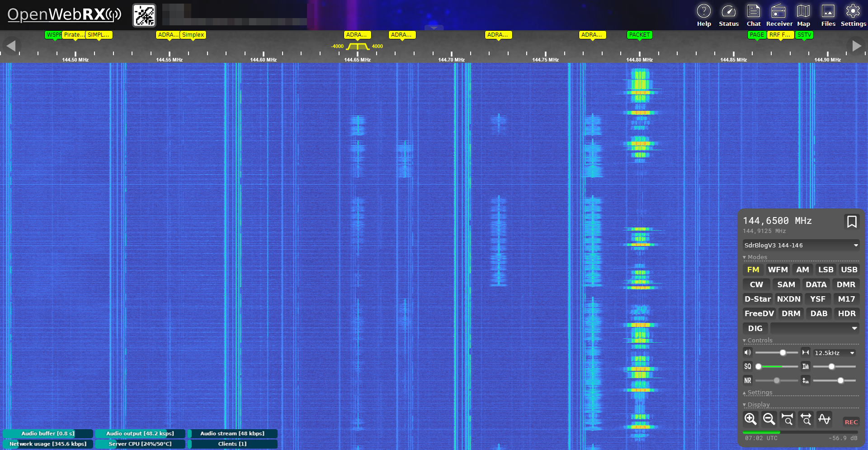The image size is (868, 450).
Task: Enable DMR digital mode
Action: coord(846,284)
